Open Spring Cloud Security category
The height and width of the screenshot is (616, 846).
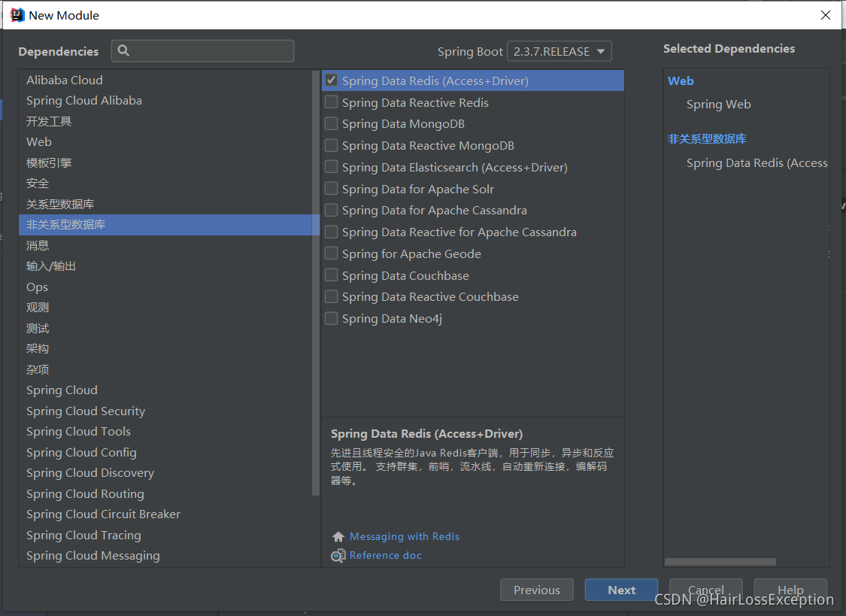[165, 411]
